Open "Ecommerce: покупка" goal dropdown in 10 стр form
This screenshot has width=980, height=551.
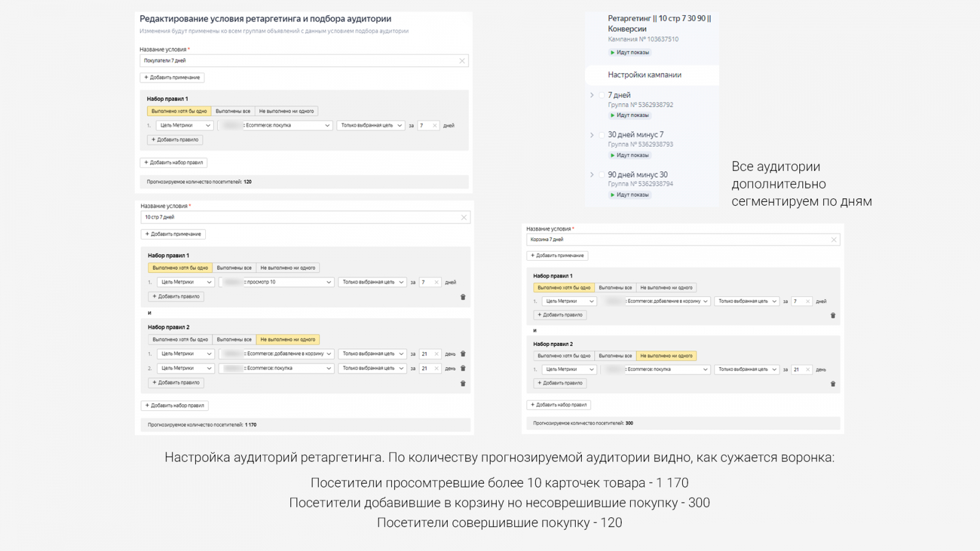[x=276, y=369]
